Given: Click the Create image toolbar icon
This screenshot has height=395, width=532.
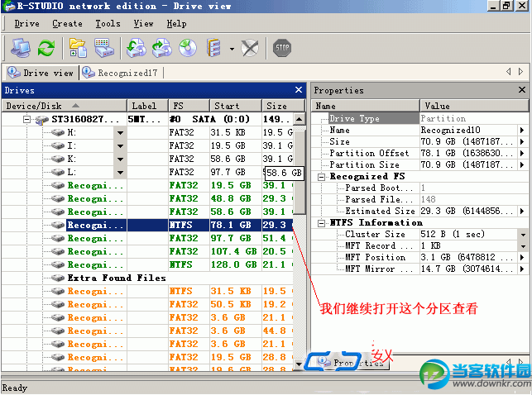Looking at the screenshot, I should 162,48.
